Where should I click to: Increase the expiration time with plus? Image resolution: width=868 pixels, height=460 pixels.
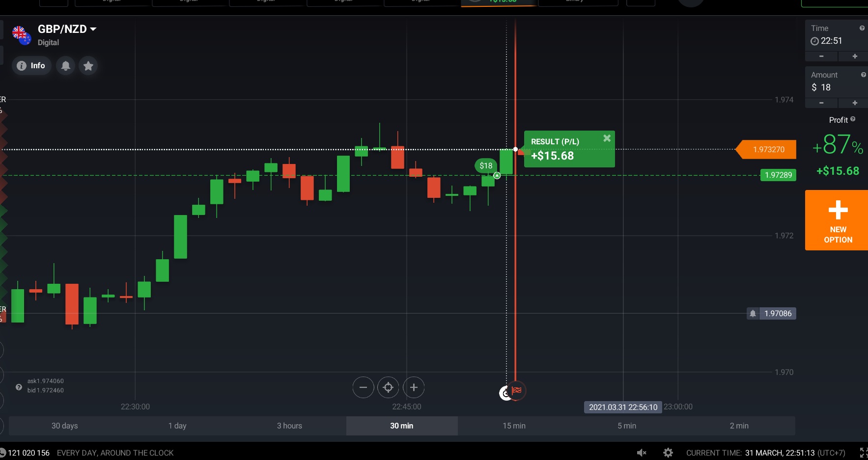pos(855,56)
